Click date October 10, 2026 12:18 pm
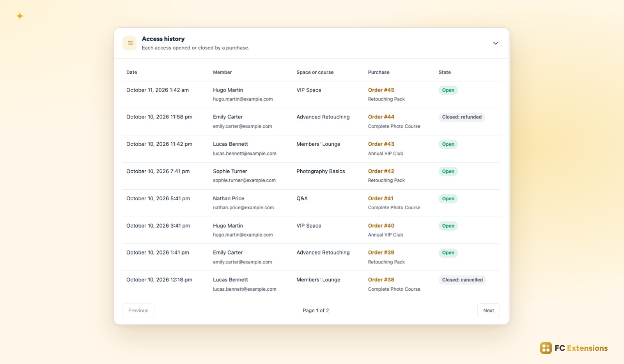This screenshot has width=624, height=364. tap(159, 280)
